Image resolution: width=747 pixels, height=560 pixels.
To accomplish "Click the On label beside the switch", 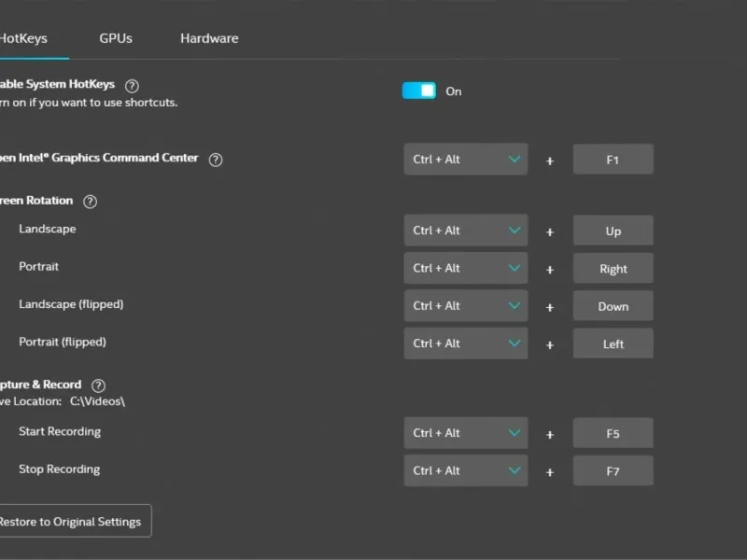I will click(454, 91).
